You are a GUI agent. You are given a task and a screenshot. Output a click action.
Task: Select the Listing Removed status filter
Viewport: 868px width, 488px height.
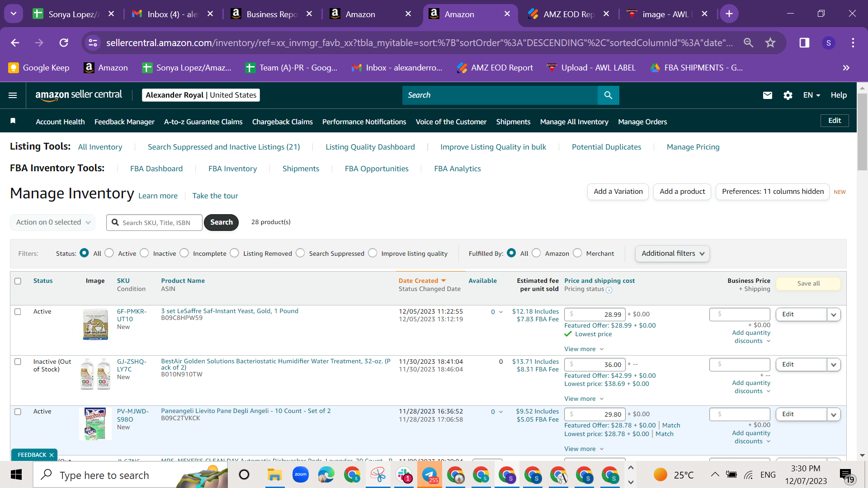[234, 253]
